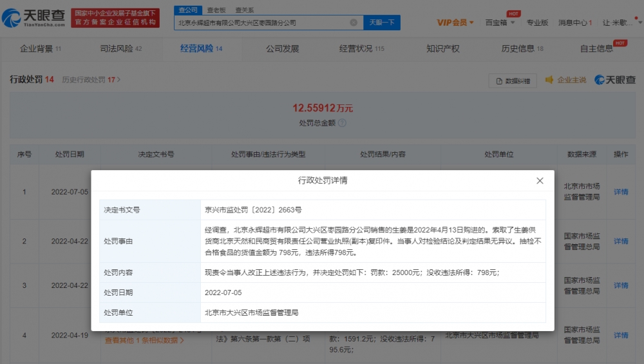644x364 pixels.
Task: Open the 历史信息 tab
Action: [x=522, y=48]
